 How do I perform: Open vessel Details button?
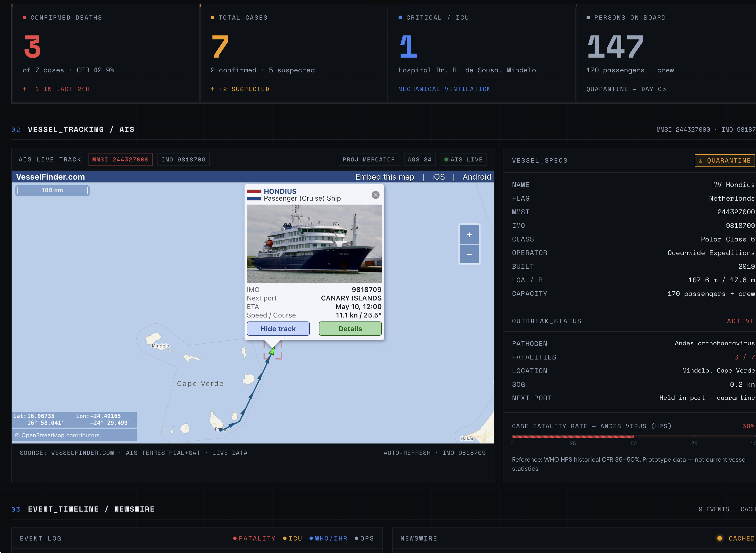point(350,329)
